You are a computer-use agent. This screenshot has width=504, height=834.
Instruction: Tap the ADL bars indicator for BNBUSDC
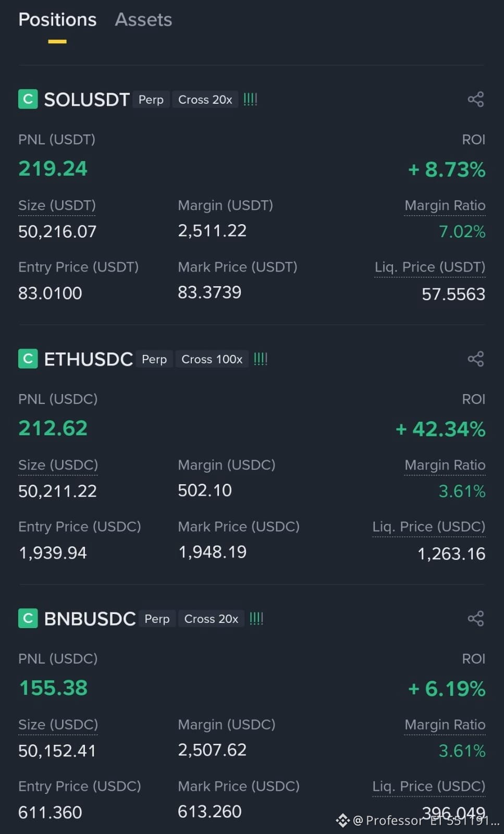256,618
